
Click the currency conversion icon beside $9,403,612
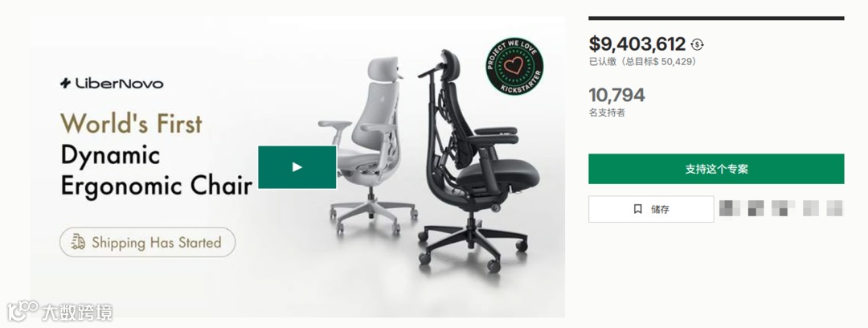click(x=698, y=44)
